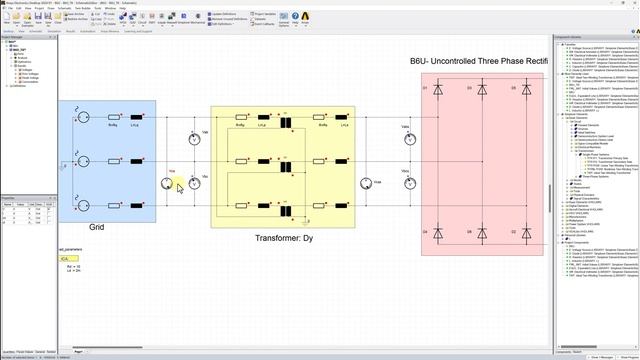Insert an EMIT design
640x360 pixels.
pyautogui.click(x=152, y=18)
